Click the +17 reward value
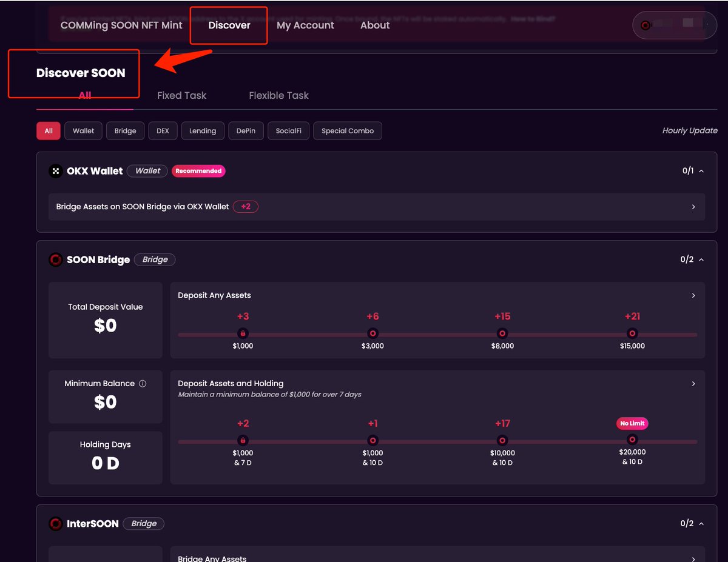Viewport: 728px width, 562px height. tap(502, 424)
